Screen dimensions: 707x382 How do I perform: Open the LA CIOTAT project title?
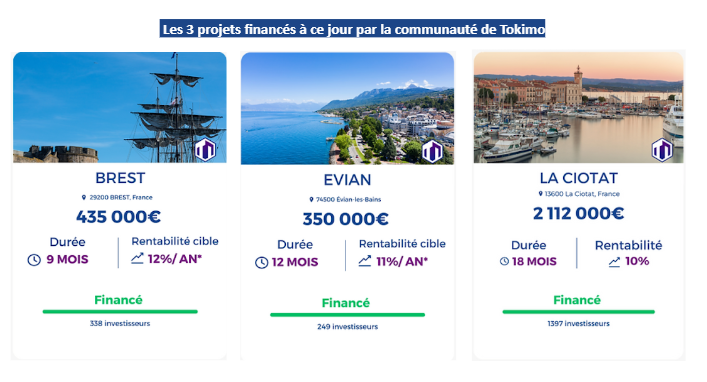point(578,178)
